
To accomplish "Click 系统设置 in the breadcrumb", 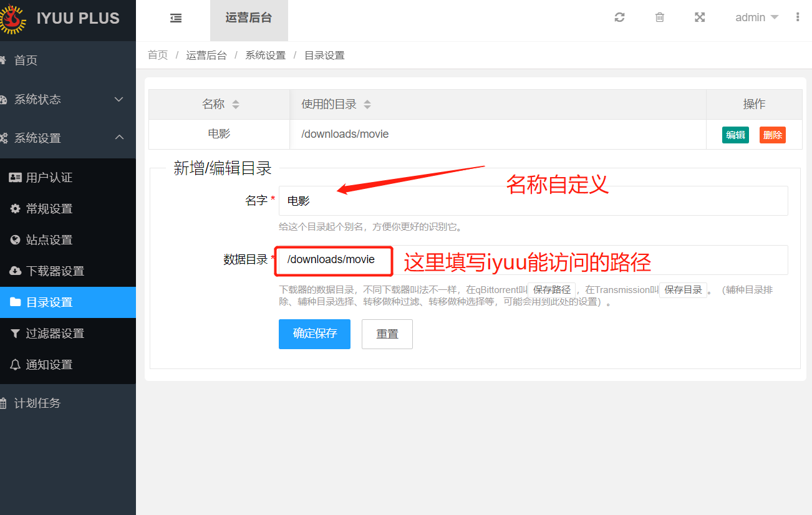I will (265, 55).
